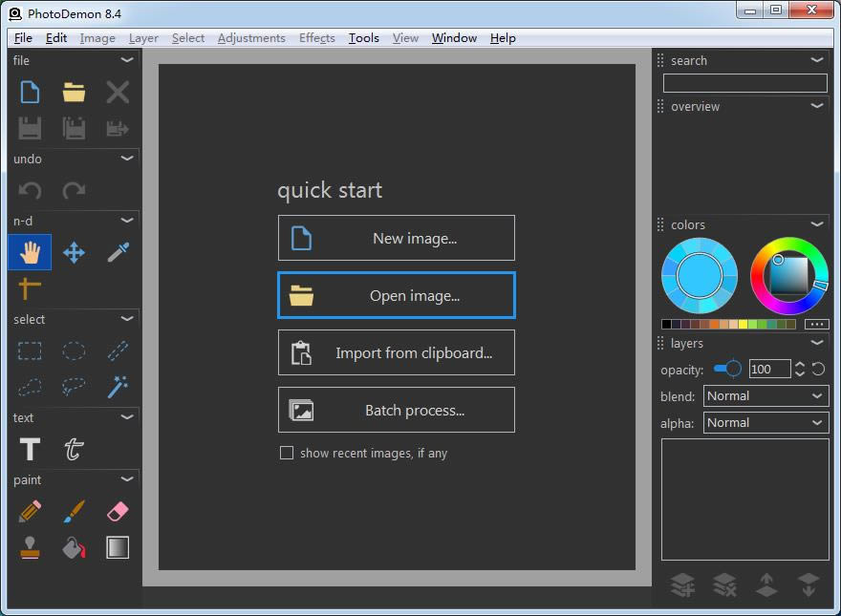
Task: Collapse the layers panel
Action: click(817, 343)
